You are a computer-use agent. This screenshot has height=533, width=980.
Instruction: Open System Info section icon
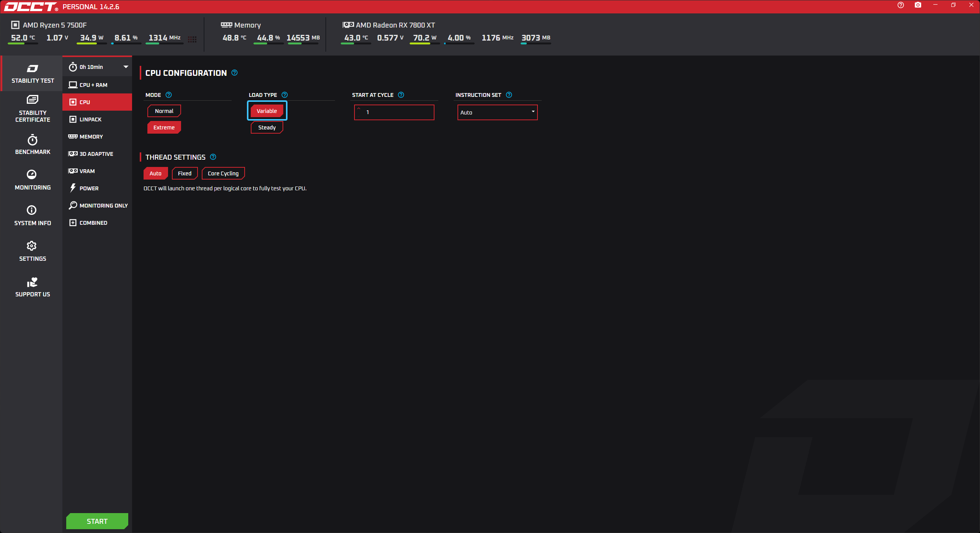click(32, 210)
